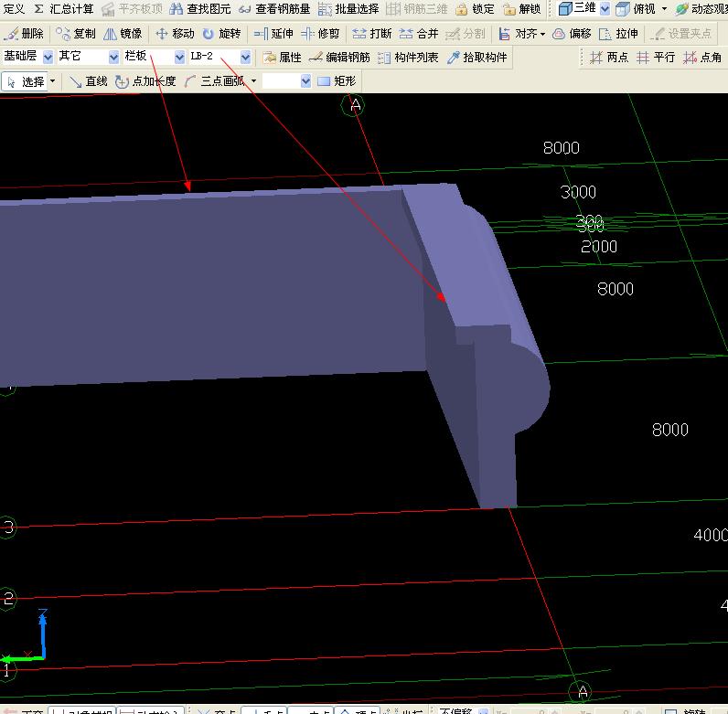Viewport: 728px width, 714px height.
Task: Open 查找图元 find element tool
Action: (x=200, y=9)
